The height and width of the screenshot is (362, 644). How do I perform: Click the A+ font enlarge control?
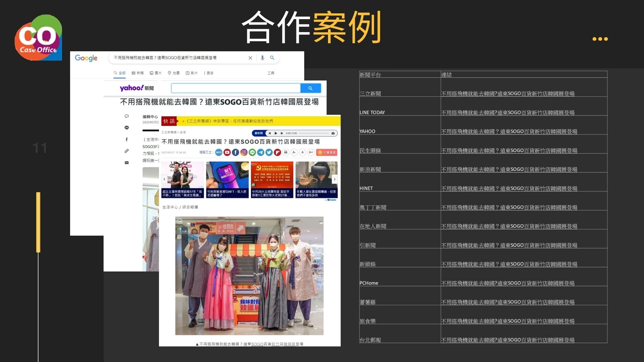[x=311, y=153]
